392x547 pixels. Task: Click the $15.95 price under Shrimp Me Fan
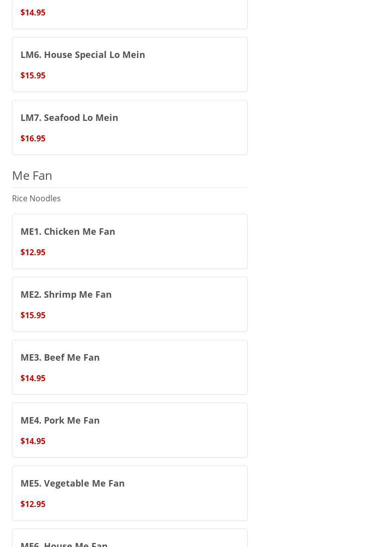[33, 315]
